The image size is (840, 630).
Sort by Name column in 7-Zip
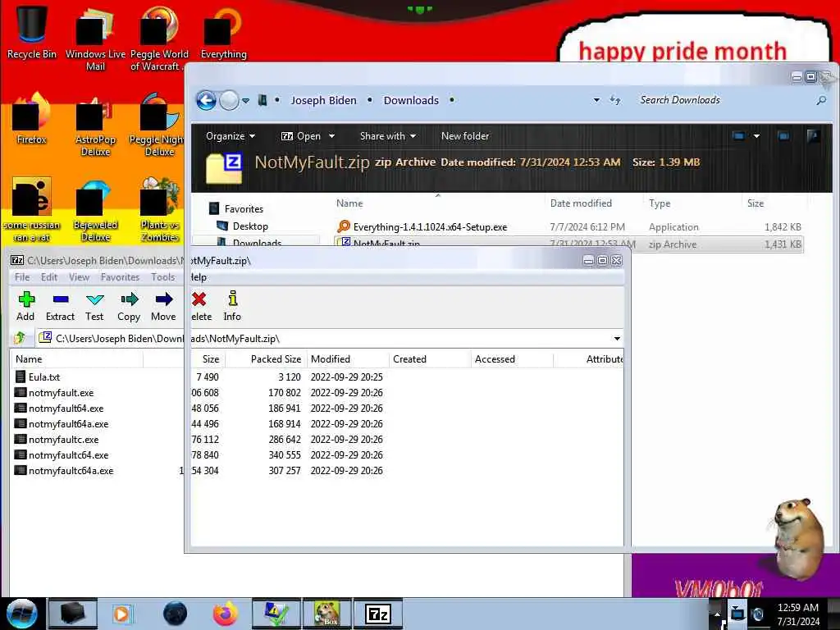tap(77, 359)
